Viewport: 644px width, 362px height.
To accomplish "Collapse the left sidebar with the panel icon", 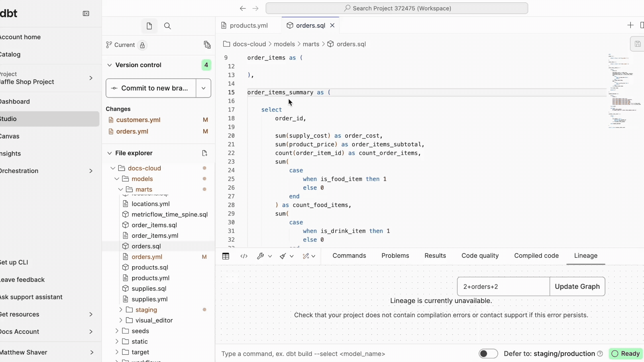I will coord(86,14).
